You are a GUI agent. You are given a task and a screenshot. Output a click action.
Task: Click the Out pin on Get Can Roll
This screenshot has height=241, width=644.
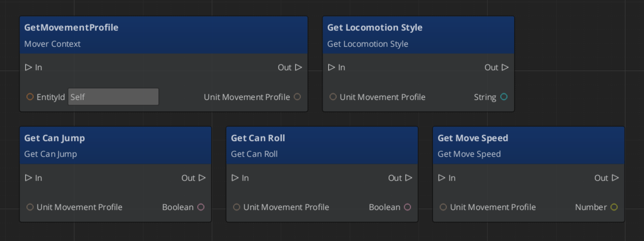409,178
